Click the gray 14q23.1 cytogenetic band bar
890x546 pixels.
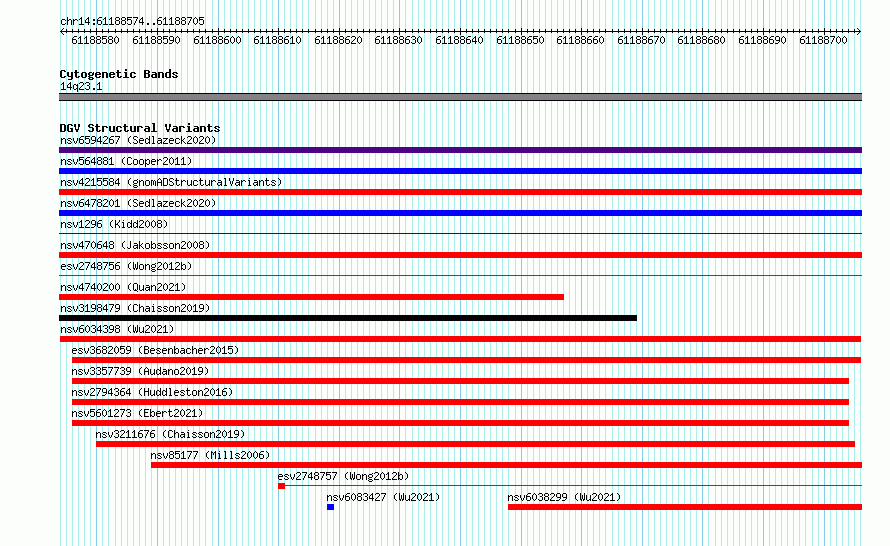pyautogui.click(x=460, y=97)
